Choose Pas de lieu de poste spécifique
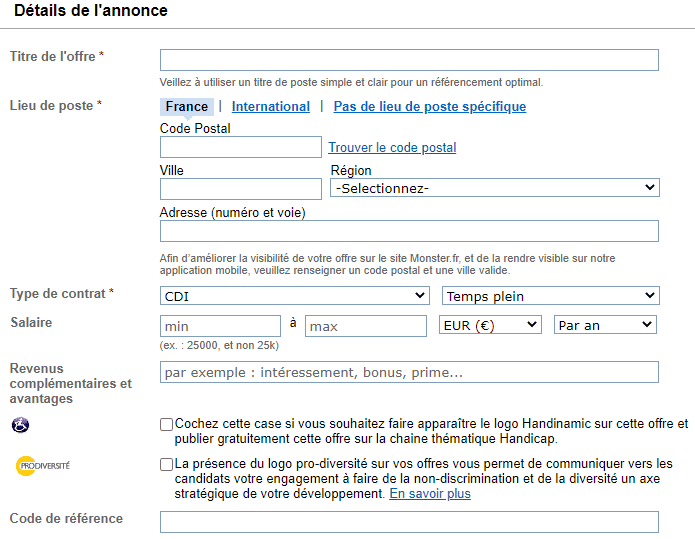 tap(429, 106)
